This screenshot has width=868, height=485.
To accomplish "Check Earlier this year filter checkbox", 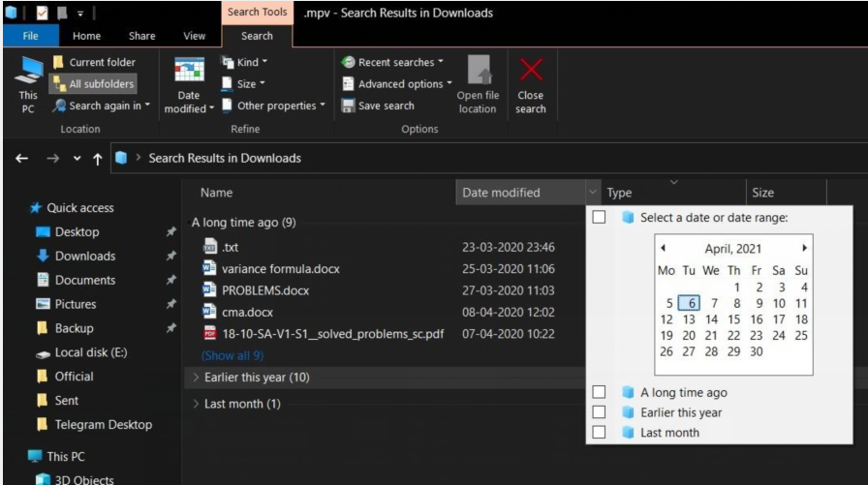I will [x=599, y=412].
